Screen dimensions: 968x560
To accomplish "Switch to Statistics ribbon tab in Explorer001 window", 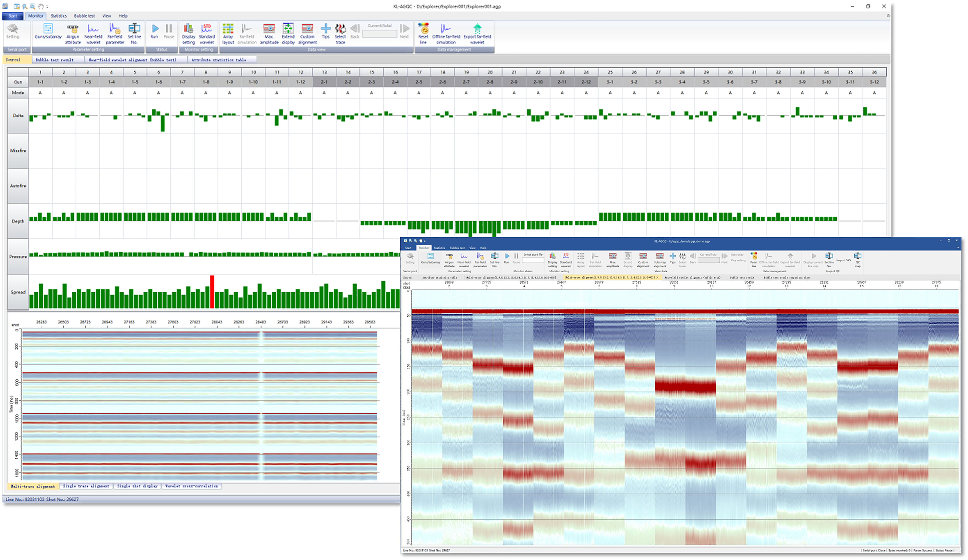I will click(x=58, y=16).
